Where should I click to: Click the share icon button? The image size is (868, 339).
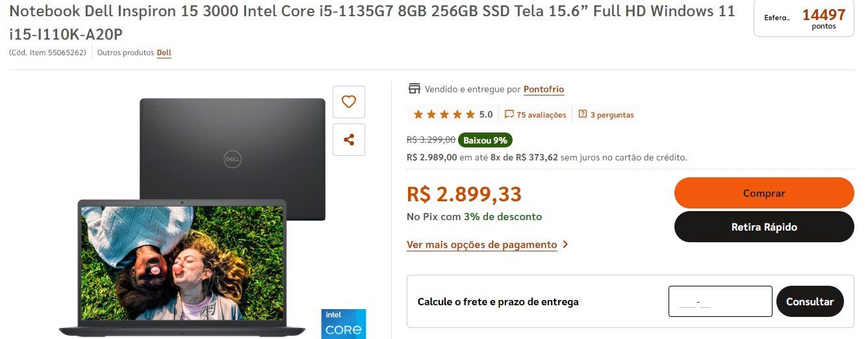(x=349, y=140)
